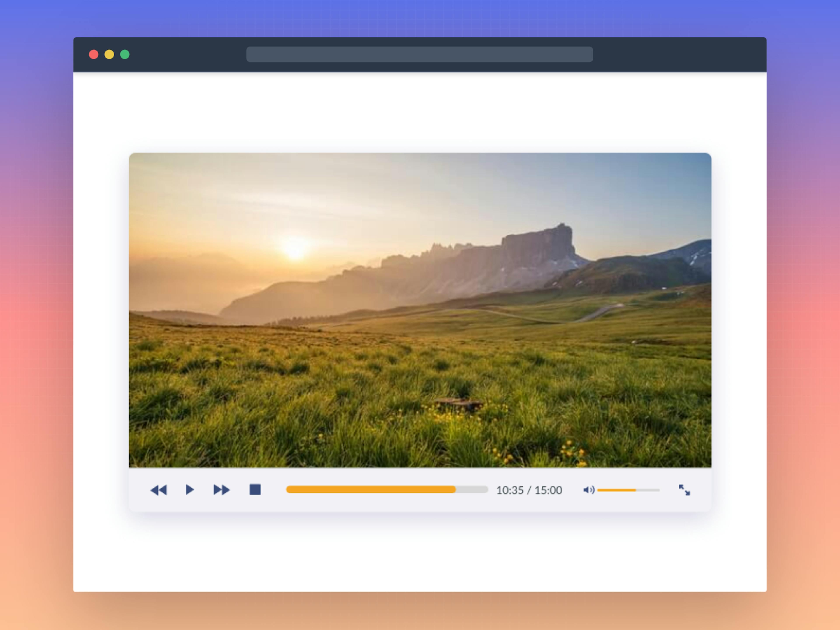Click the yellow window dot
840x630 pixels.
coord(109,54)
